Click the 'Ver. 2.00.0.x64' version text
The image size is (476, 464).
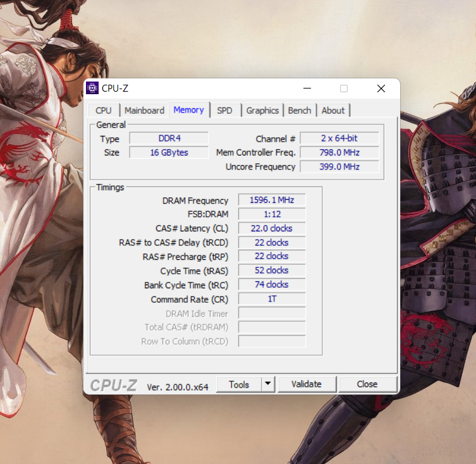point(178,387)
